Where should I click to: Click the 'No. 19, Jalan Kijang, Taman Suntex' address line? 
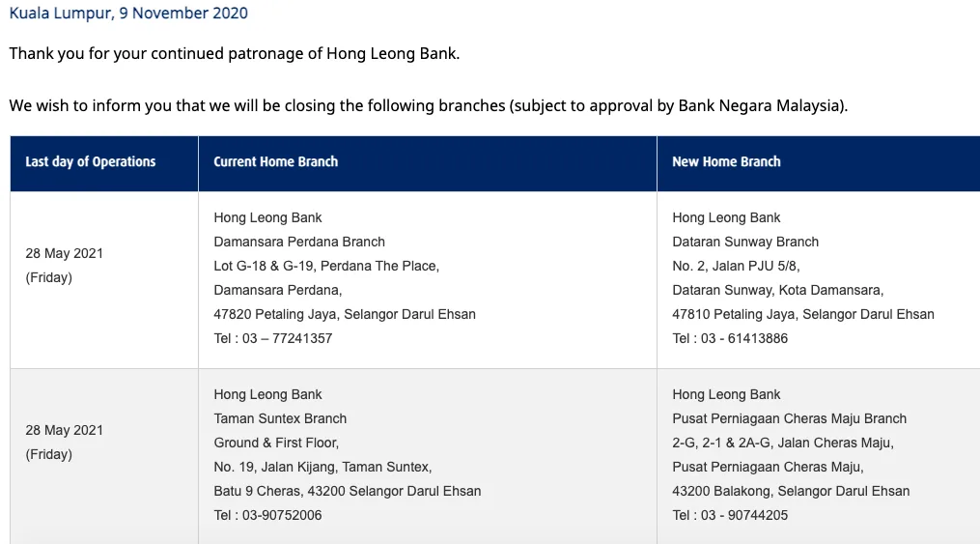(322, 468)
